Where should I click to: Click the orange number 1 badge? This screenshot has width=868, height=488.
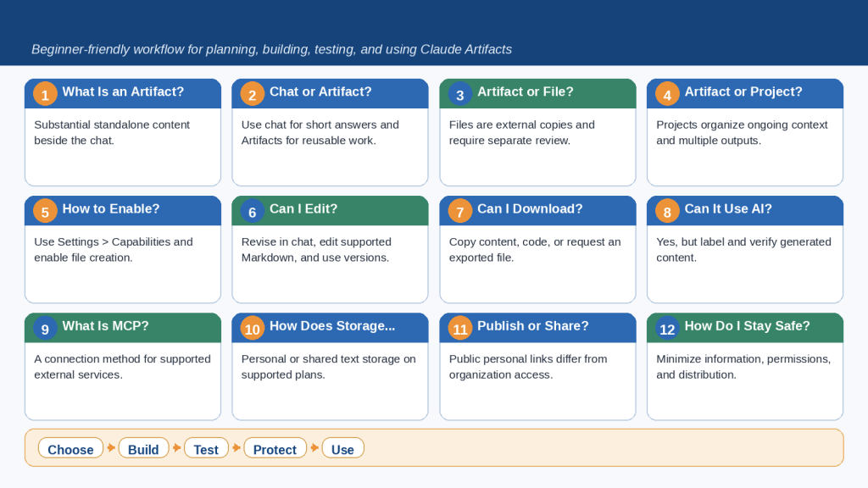(45, 95)
